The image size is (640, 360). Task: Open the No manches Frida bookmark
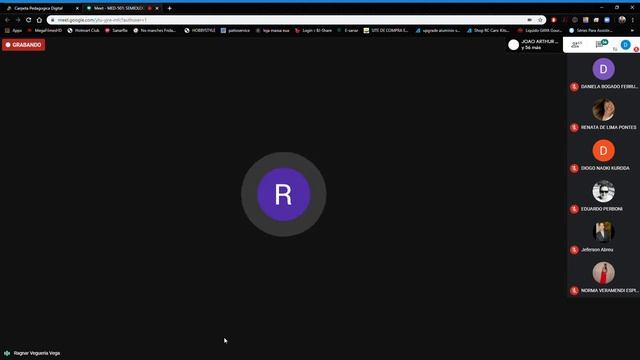155,30
